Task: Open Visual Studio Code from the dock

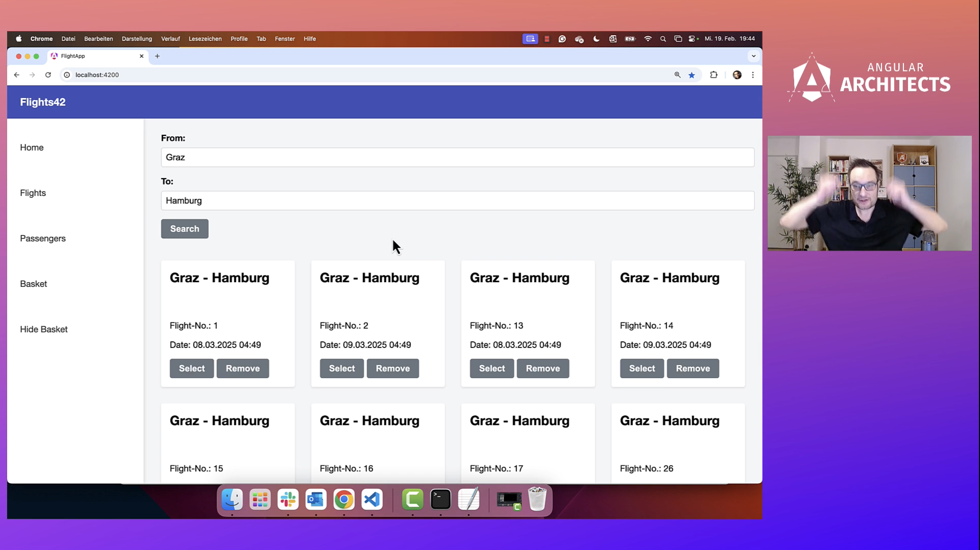Action: click(372, 499)
